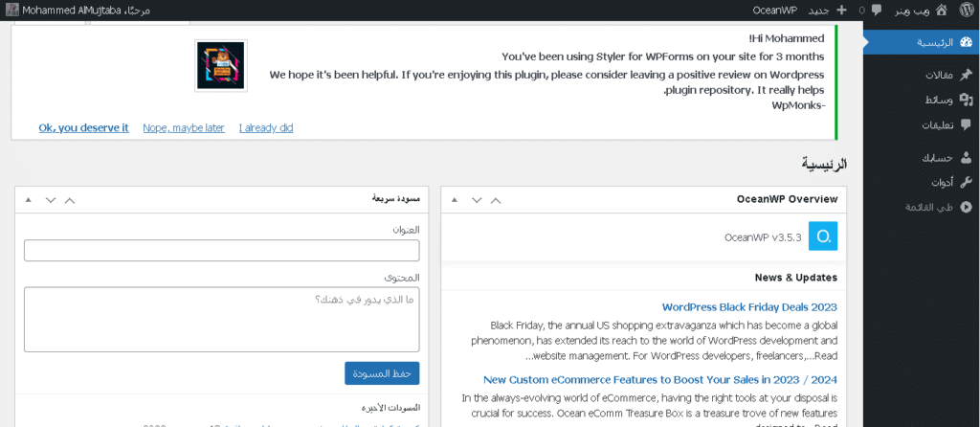Click the Quick Draft title input field
980x427 pixels.
click(221, 251)
